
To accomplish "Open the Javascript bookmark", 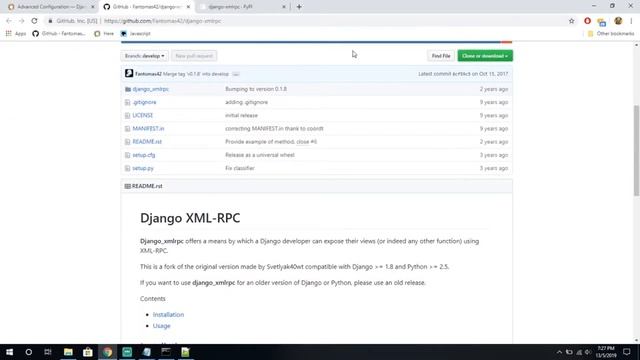I will coord(136,33).
